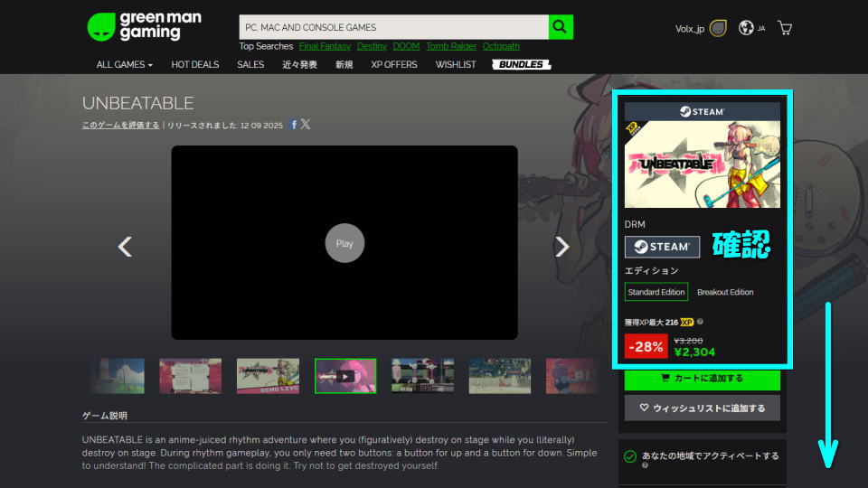Click the XP help question mark icon
The width and height of the screenshot is (868, 488).
[x=701, y=322]
